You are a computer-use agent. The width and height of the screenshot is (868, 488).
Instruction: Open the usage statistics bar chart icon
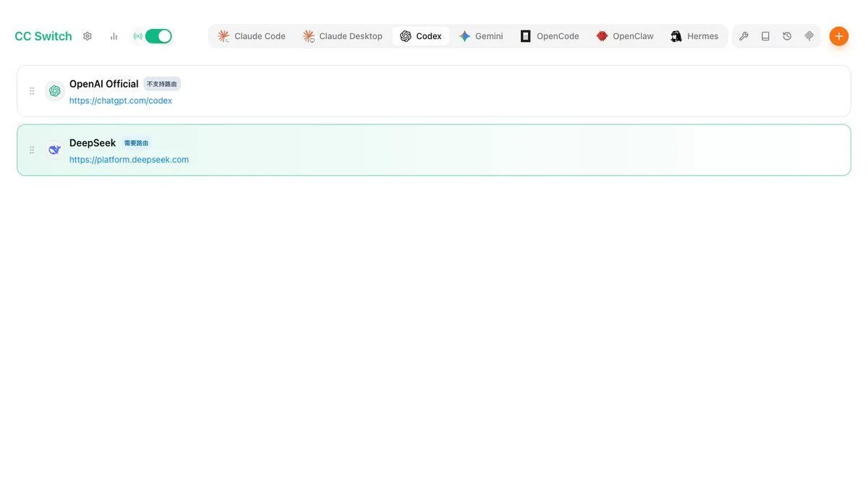coord(114,36)
